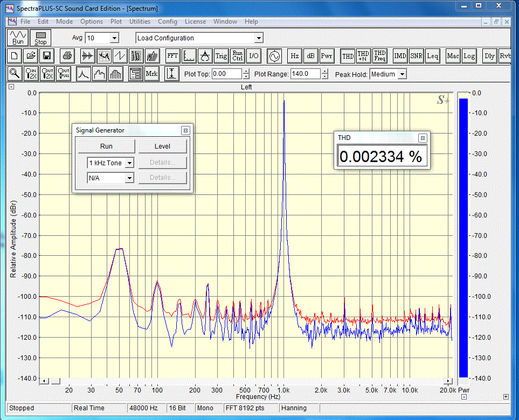The height and width of the screenshot is (420, 519).
Task: Open the License menu
Action: pyautogui.click(x=195, y=22)
